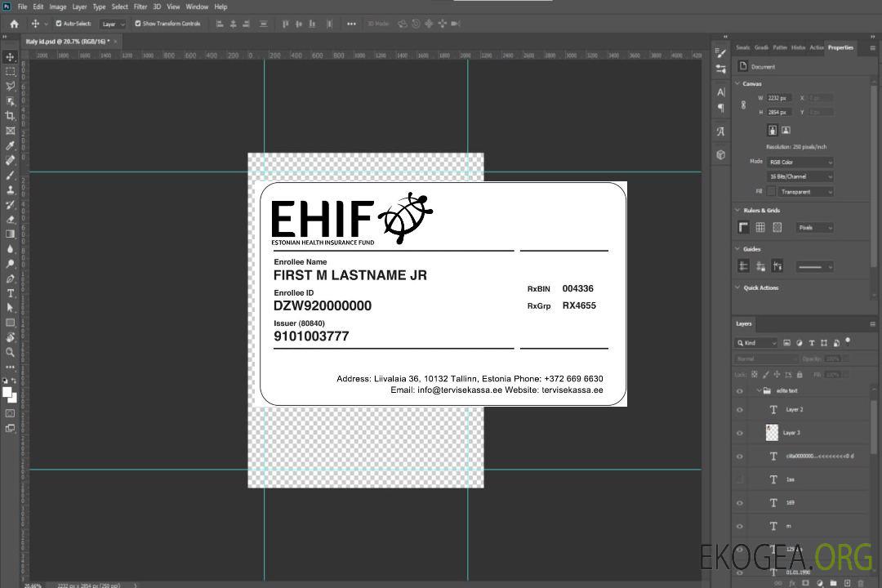Select the Dodge tool
The image size is (882, 588).
10,264
